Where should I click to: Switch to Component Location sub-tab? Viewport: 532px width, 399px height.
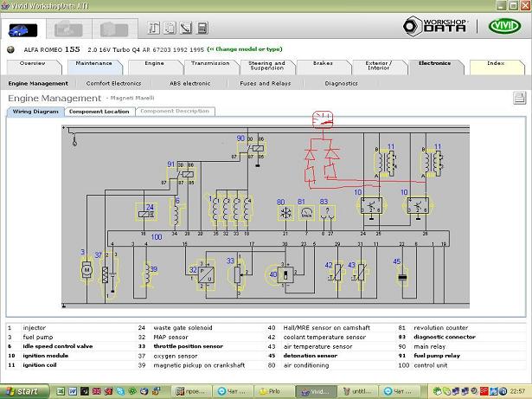point(99,112)
